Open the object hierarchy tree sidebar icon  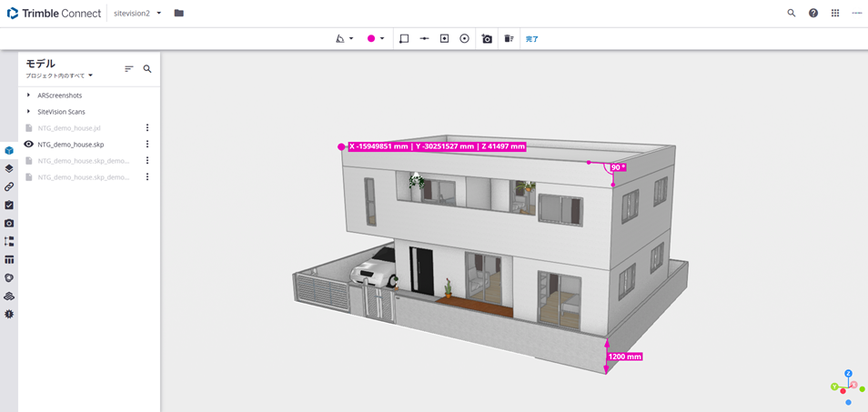(x=9, y=241)
